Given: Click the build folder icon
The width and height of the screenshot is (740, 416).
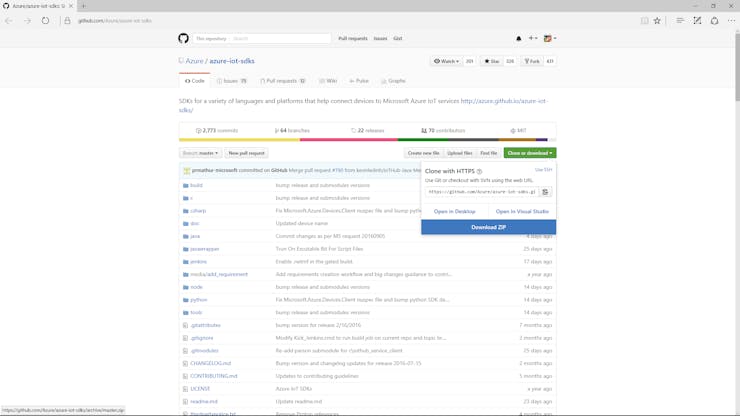Looking at the screenshot, I should [185, 186].
